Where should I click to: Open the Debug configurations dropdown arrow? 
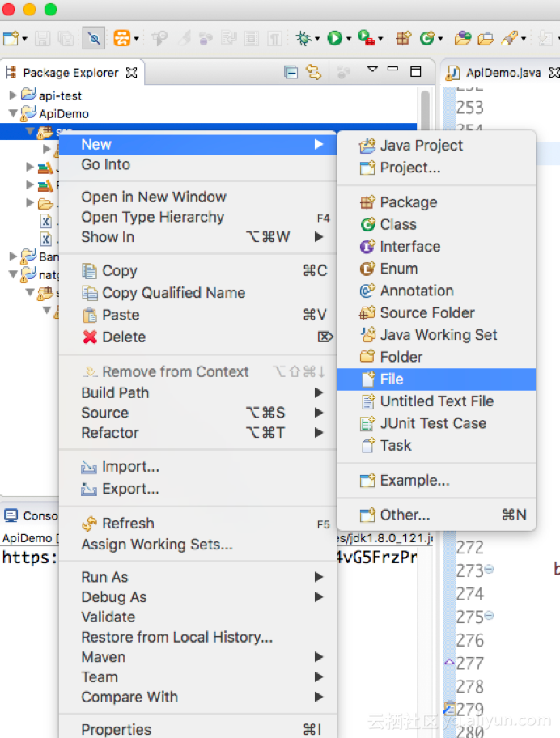317,39
